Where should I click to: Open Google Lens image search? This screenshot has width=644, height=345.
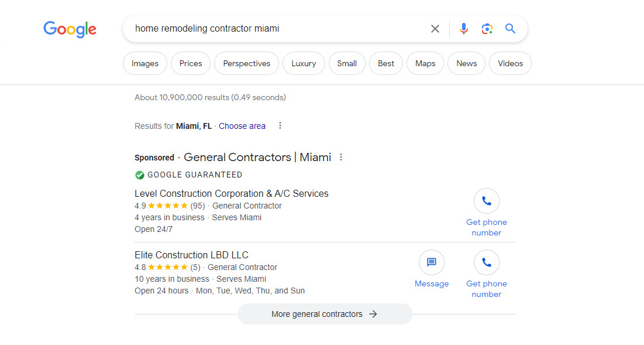coord(487,28)
